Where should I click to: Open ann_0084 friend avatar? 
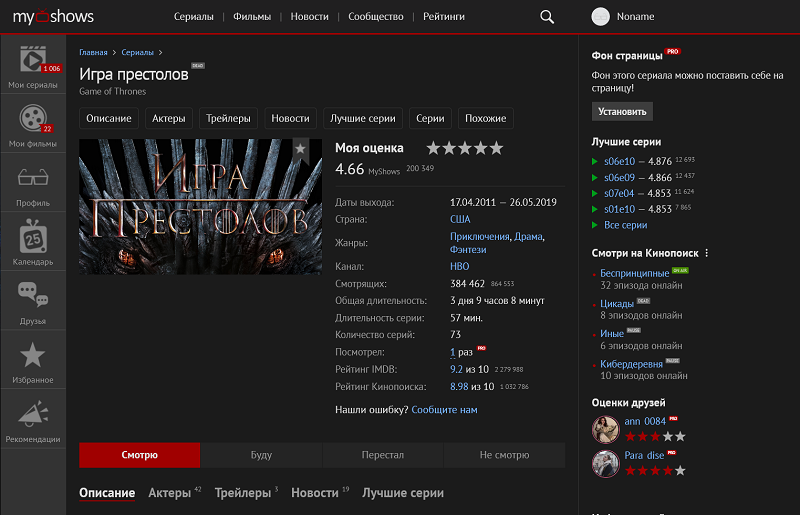[606, 429]
